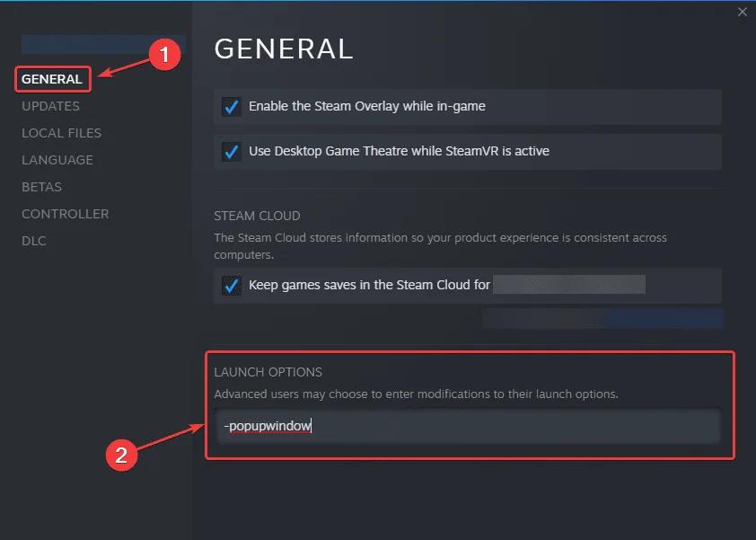
Task: Open the BETAS tab
Action: 41,187
